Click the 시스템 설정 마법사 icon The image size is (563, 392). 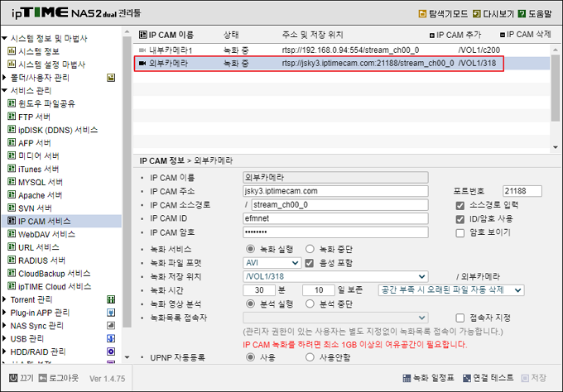(12, 65)
